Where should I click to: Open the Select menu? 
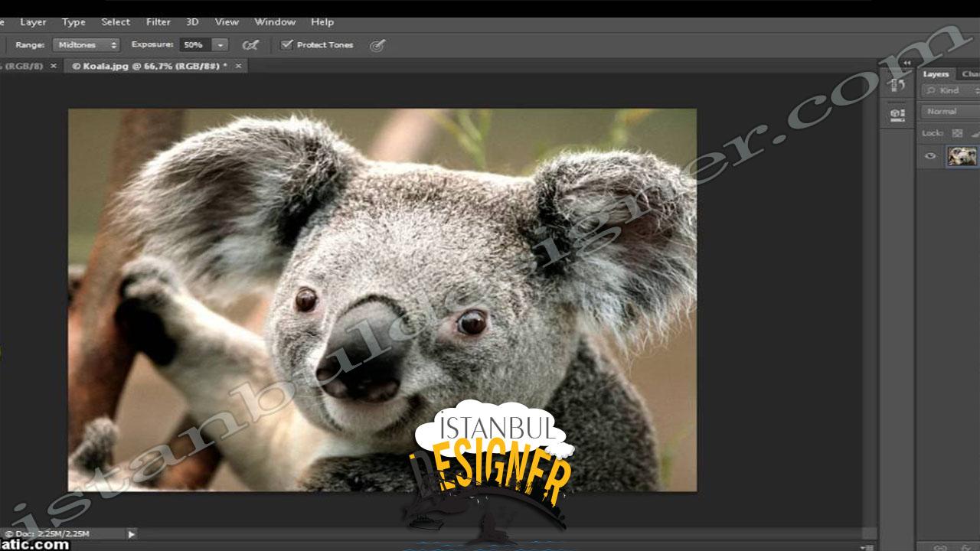[116, 22]
